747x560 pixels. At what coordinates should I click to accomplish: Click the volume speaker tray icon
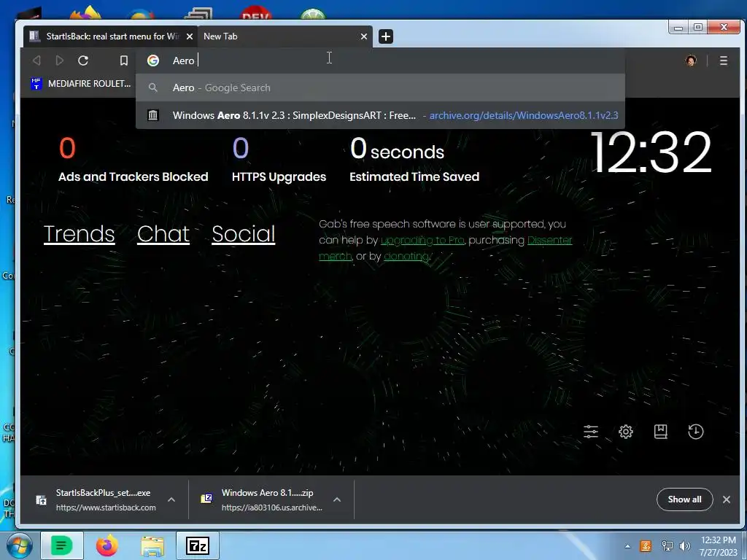(x=685, y=546)
